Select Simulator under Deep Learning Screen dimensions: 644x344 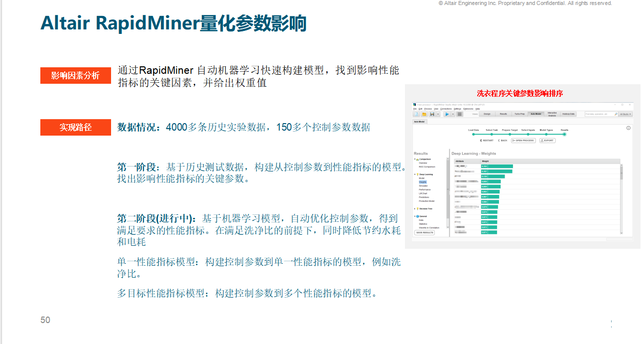[423, 186]
